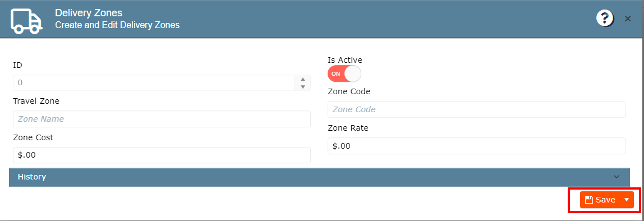Click the Create and Edit Delivery Zones subtitle
This screenshot has width=644, height=221.
pos(117,25)
